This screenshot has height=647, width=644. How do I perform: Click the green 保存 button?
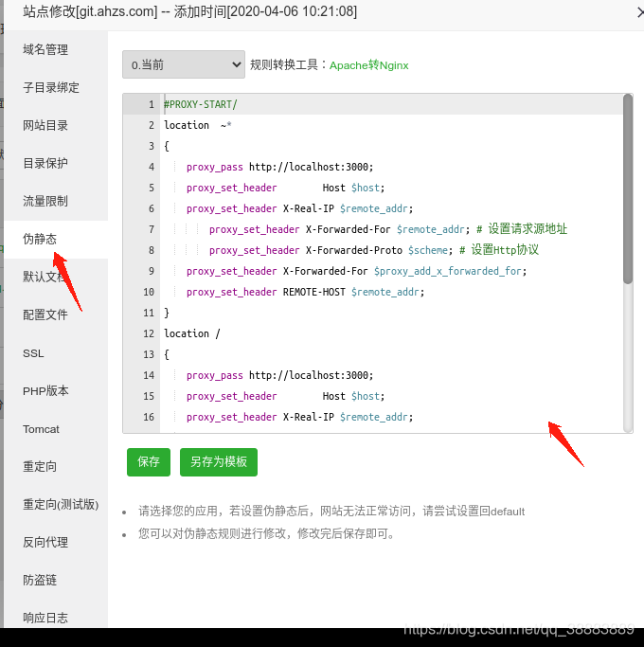(149, 462)
